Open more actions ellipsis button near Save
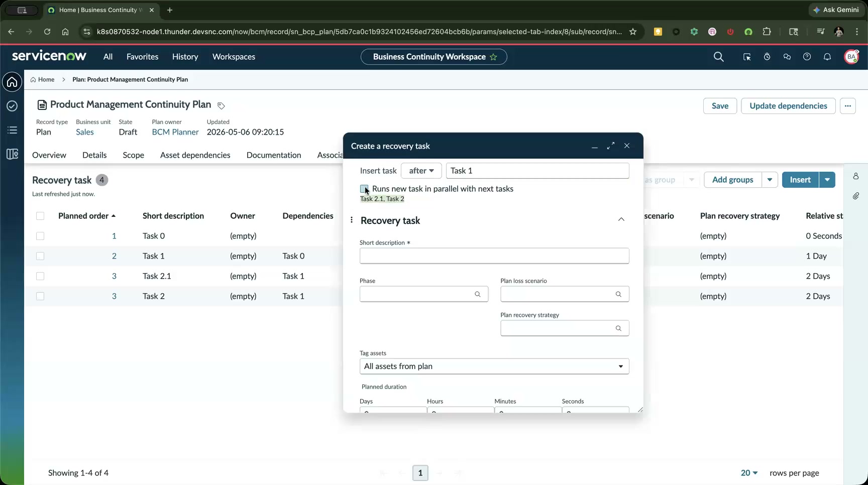 pyautogui.click(x=848, y=106)
